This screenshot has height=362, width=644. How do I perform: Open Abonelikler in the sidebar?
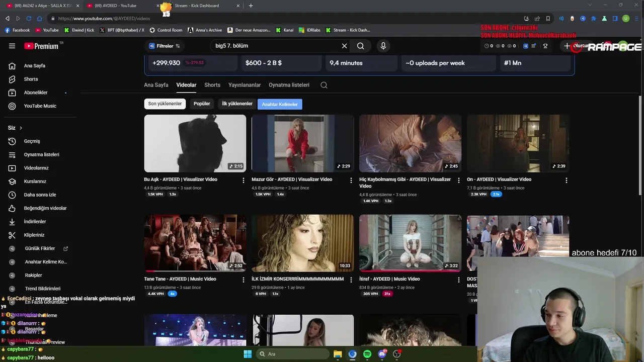[35, 93]
